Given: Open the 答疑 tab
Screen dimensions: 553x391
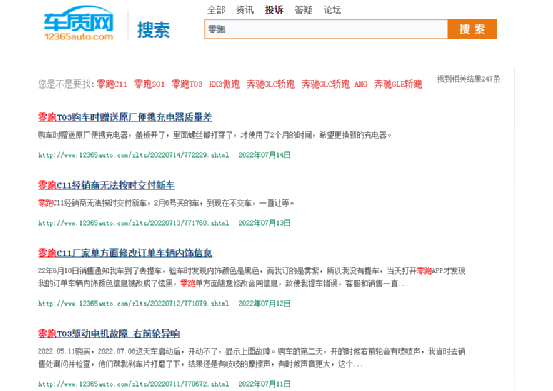Looking at the screenshot, I should pyautogui.click(x=303, y=10).
